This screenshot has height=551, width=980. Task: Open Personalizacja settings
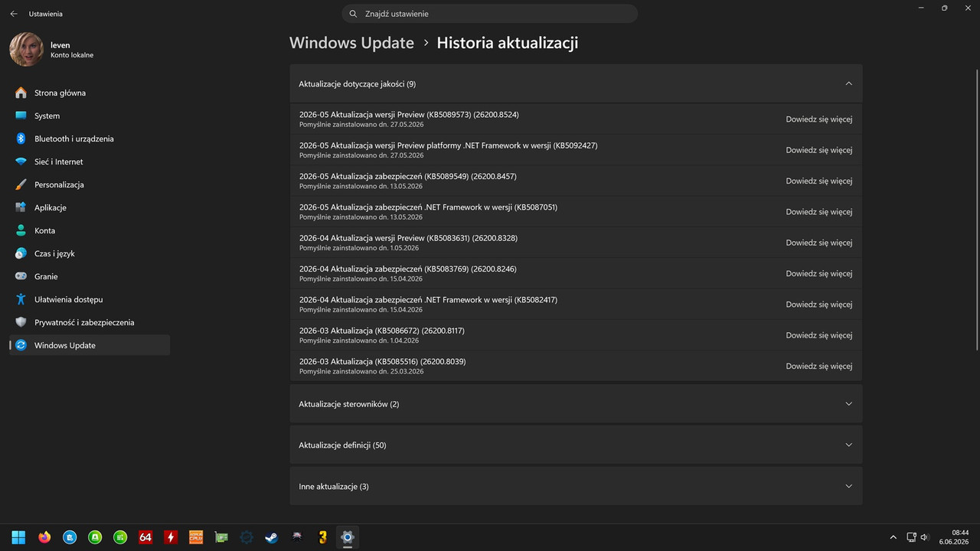coord(90,184)
